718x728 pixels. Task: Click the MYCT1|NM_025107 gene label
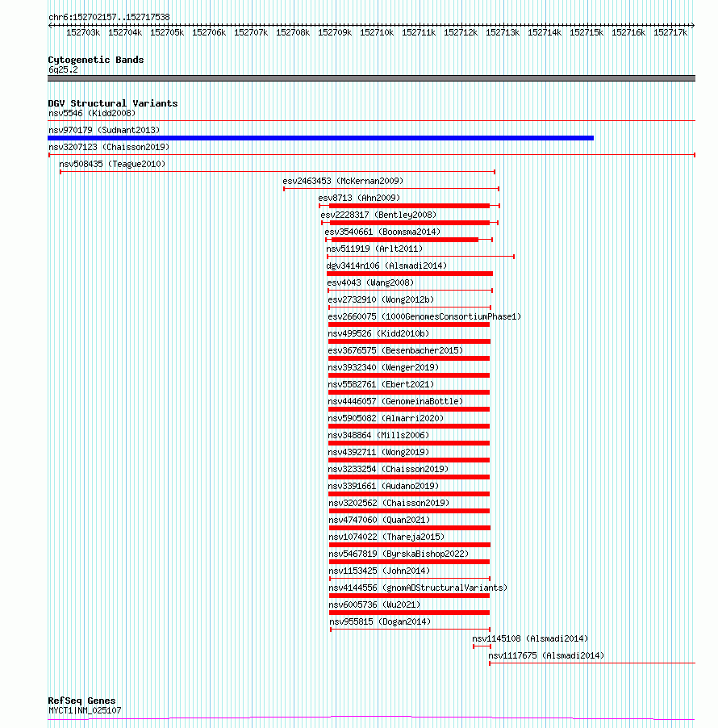tap(85, 711)
